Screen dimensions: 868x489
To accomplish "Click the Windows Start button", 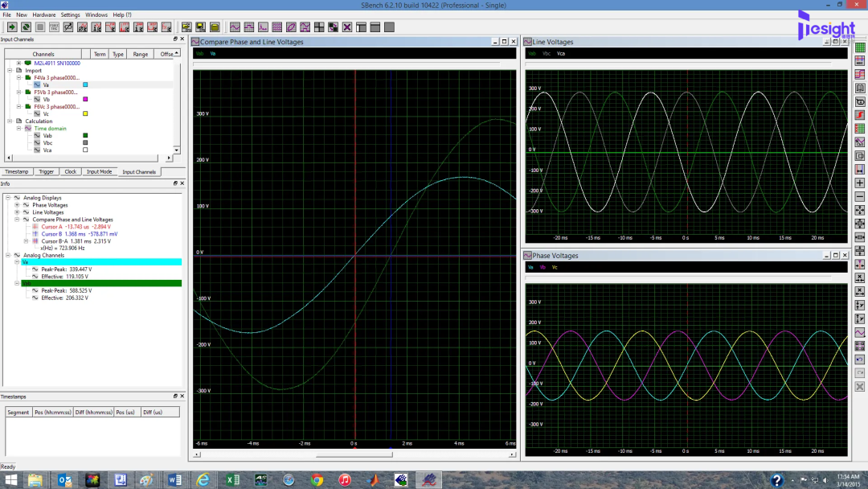I will coord(10,479).
